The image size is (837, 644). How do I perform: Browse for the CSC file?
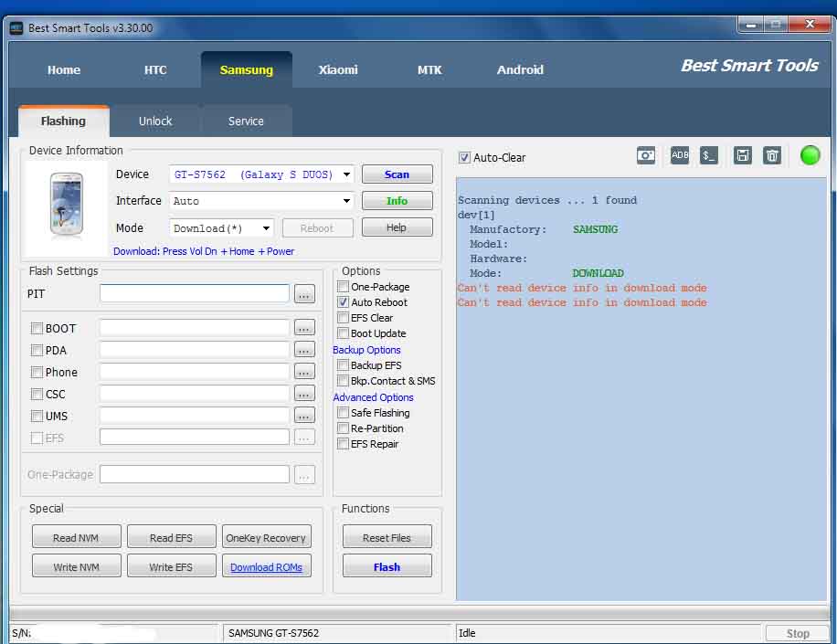pyautogui.click(x=304, y=394)
